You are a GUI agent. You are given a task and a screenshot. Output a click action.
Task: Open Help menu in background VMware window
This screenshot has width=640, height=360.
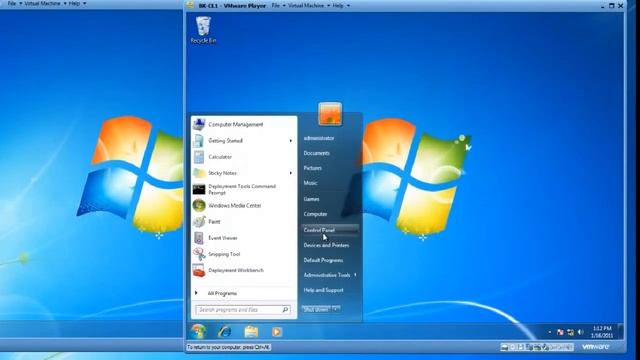click(x=77, y=3)
